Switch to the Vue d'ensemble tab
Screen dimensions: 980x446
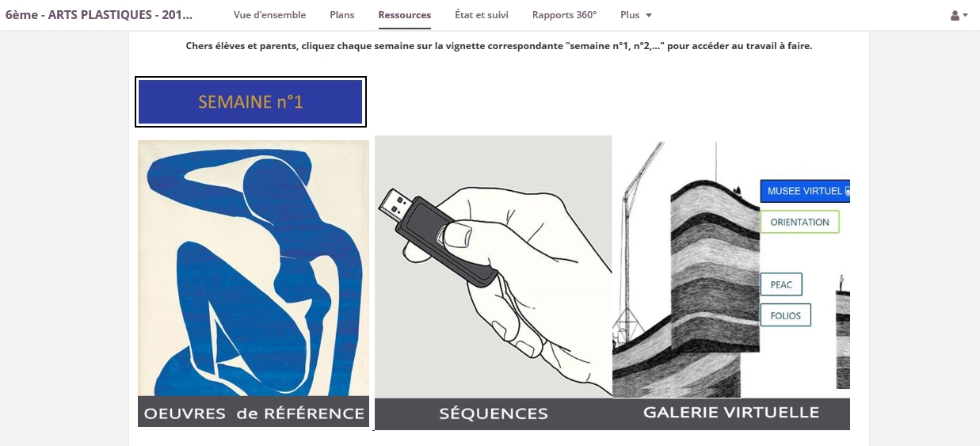coord(269,15)
